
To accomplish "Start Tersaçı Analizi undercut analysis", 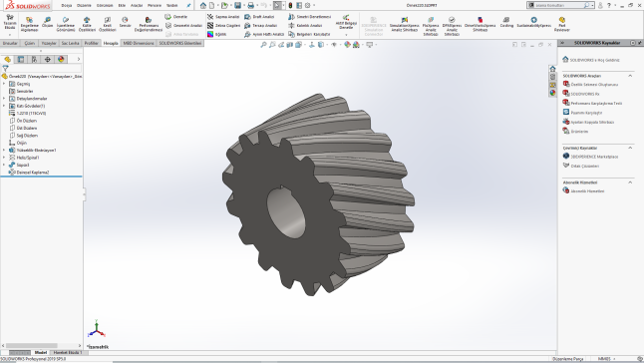I will tap(261, 26).
